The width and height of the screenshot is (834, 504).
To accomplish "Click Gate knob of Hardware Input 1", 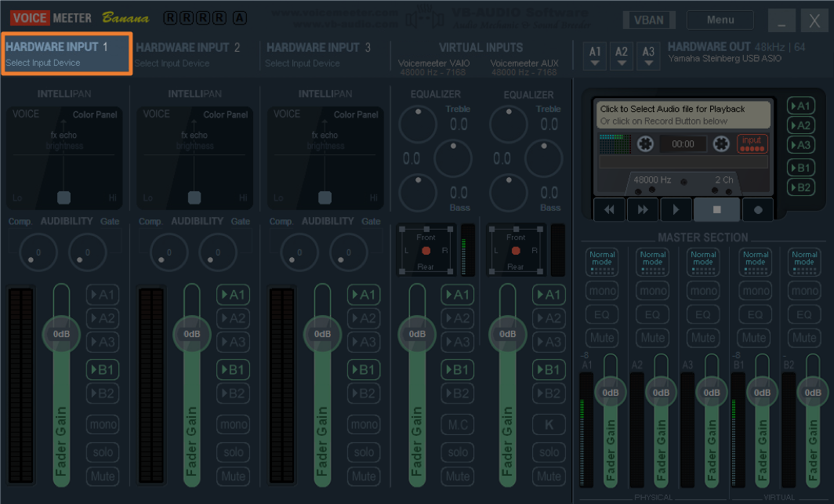I will (x=87, y=252).
